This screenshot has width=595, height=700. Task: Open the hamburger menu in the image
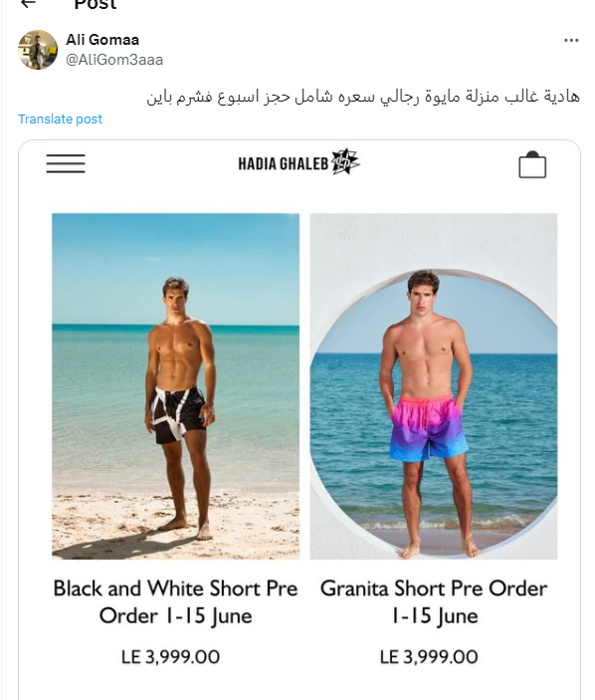pos(66,163)
